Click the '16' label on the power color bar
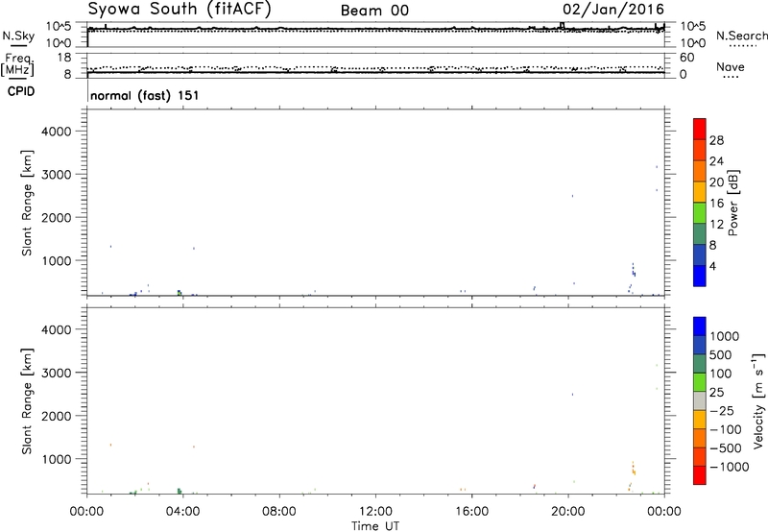 [716, 204]
